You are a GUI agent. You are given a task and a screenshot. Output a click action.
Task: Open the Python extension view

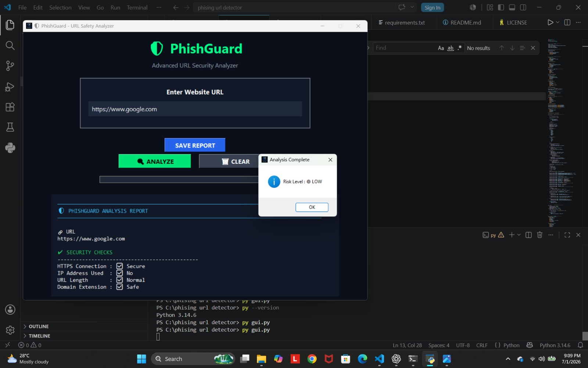click(10, 148)
